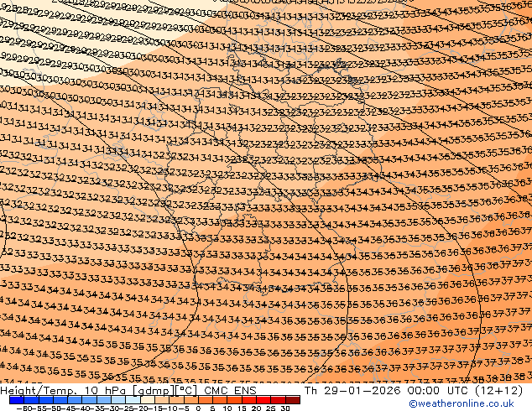This screenshot has width=532, height=411.
Task: Click the palest blue swatch between -25 and -20
Action: (x=133, y=400)
